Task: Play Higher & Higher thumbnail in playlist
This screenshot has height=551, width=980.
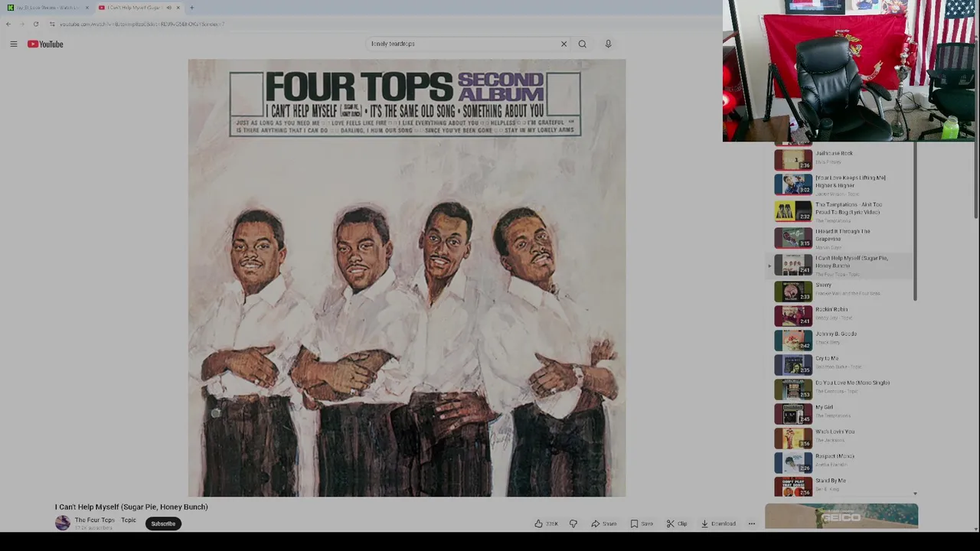Action: pos(793,184)
